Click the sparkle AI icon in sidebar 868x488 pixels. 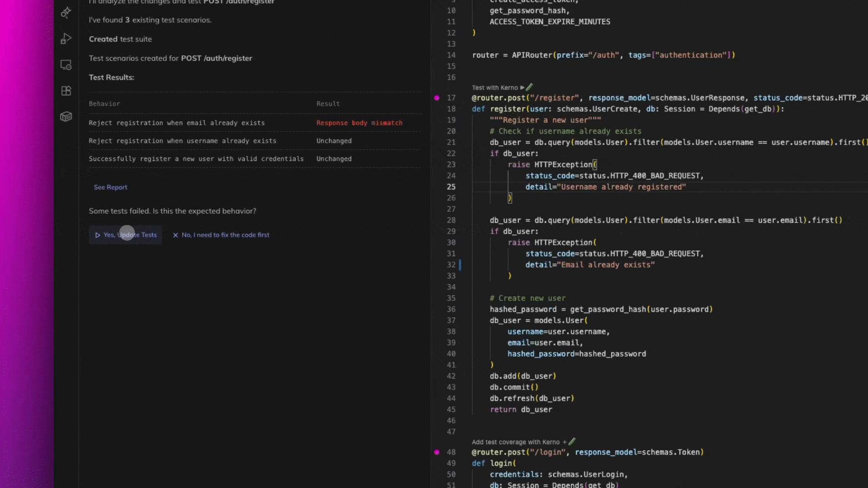tap(66, 13)
